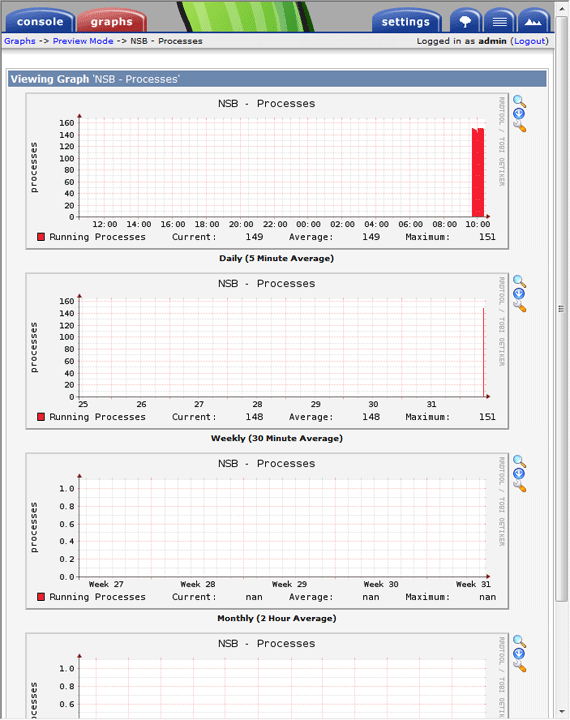
Task: Zoom the Weekly graph with the magnifier icon
Action: coord(519,281)
